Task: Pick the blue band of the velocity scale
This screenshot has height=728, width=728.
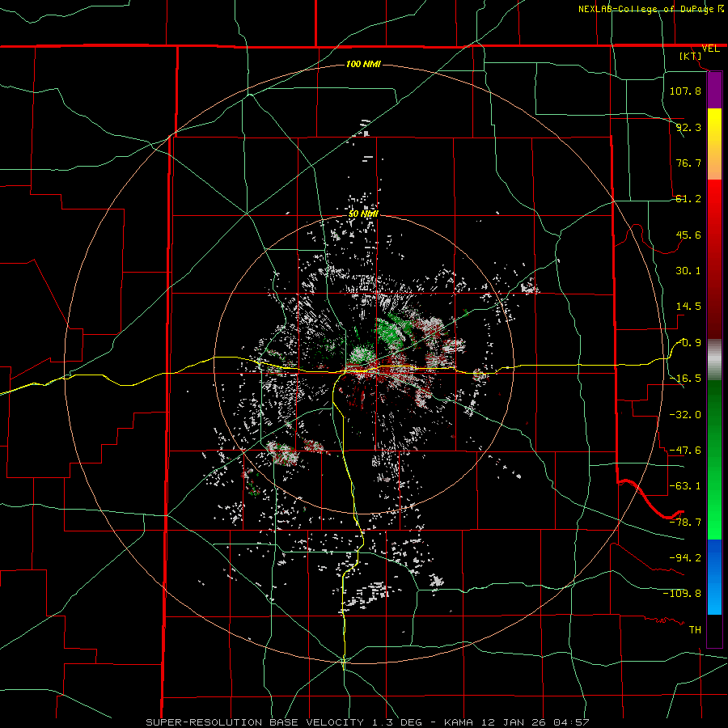Action: pos(714,577)
